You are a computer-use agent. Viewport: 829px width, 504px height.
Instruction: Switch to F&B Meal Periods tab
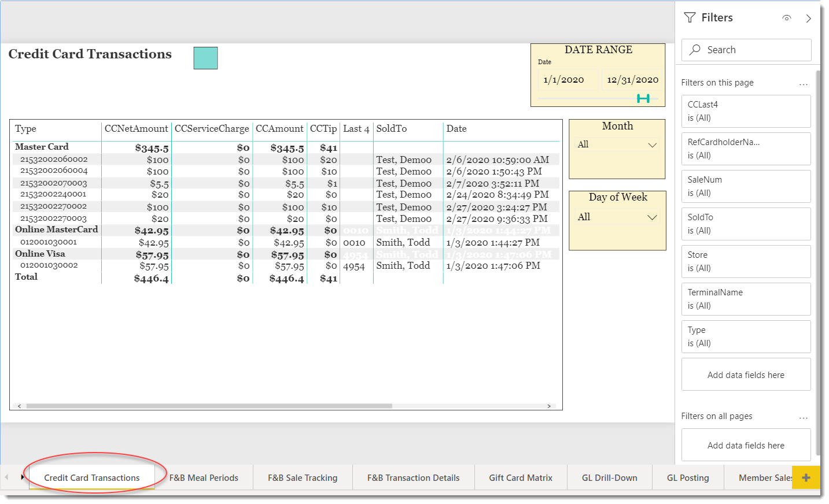coord(204,478)
